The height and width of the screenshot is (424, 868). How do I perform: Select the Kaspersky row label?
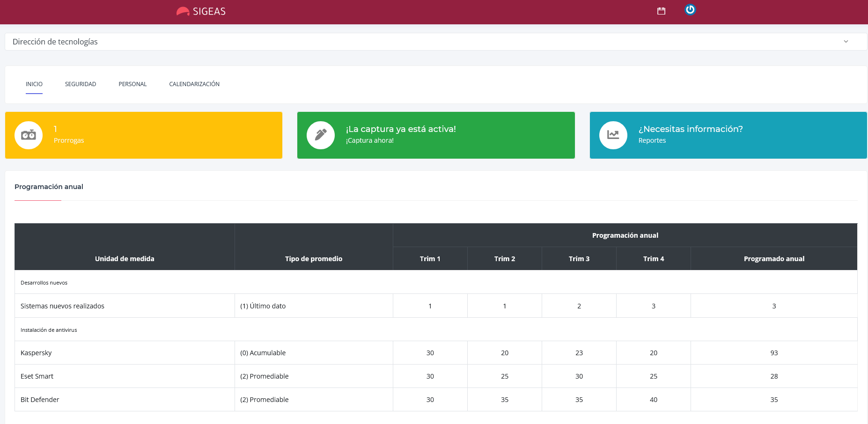point(36,353)
